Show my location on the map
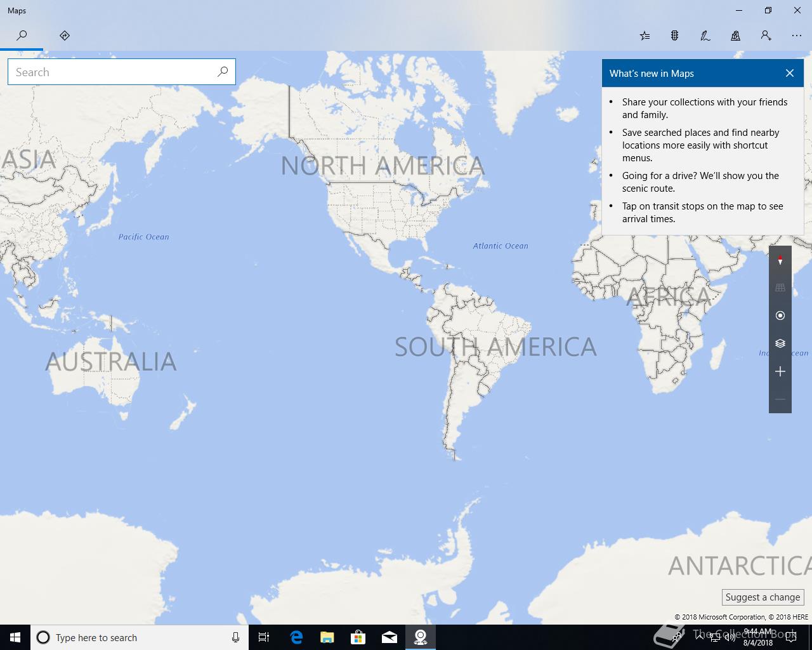 point(780,315)
